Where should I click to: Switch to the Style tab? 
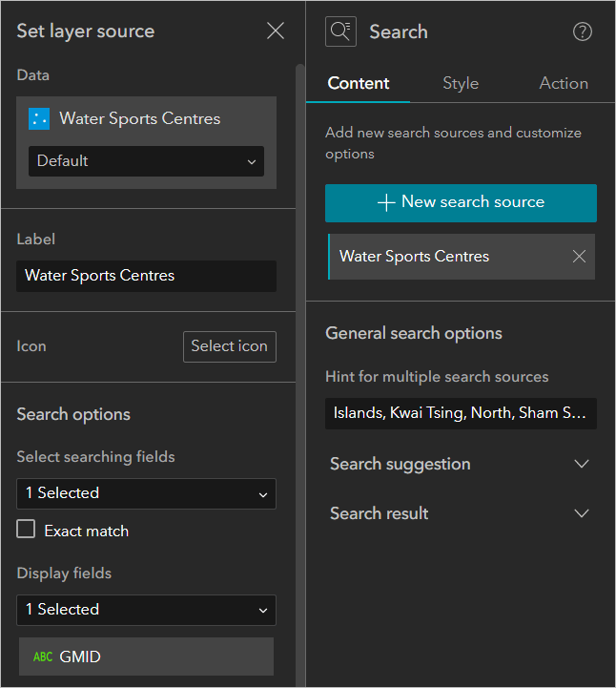pos(461,83)
